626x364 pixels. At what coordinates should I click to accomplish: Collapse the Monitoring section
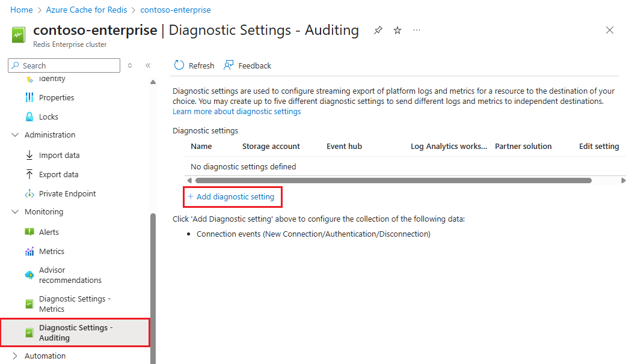tap(15, 211)
